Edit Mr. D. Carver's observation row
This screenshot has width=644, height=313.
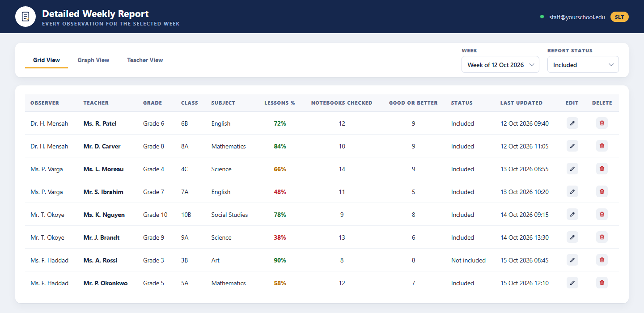[572, 146]
